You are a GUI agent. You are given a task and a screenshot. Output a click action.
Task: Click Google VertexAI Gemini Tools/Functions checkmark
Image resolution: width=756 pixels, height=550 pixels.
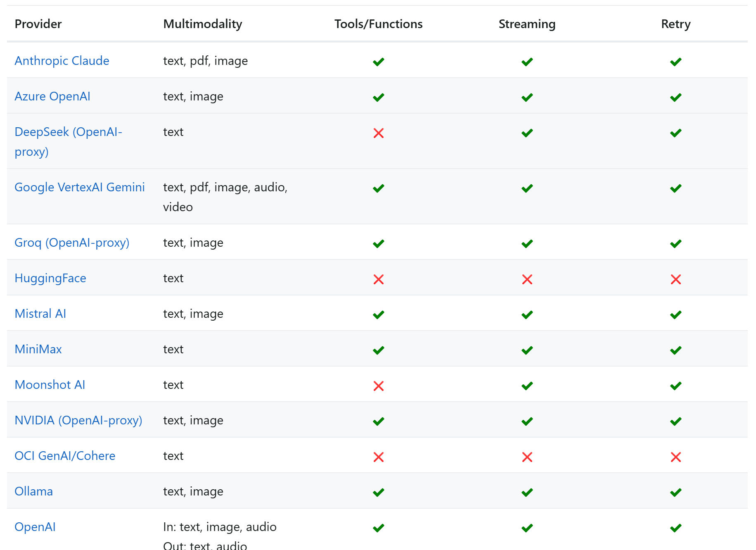[x=379, y=188]
